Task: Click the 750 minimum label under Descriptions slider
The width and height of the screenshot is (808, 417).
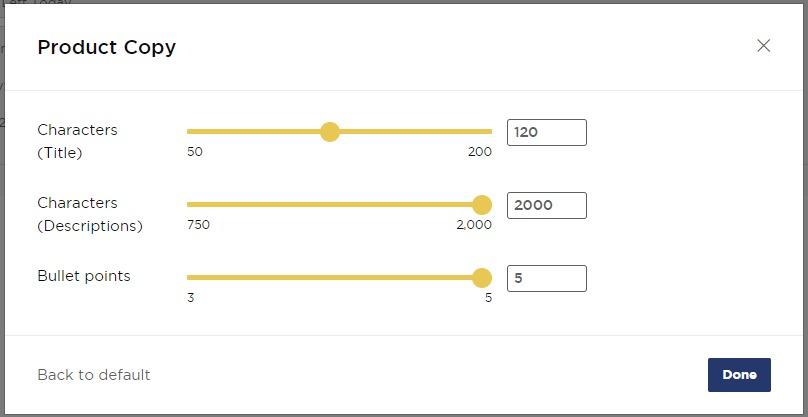Action: (x=198, y=225)
